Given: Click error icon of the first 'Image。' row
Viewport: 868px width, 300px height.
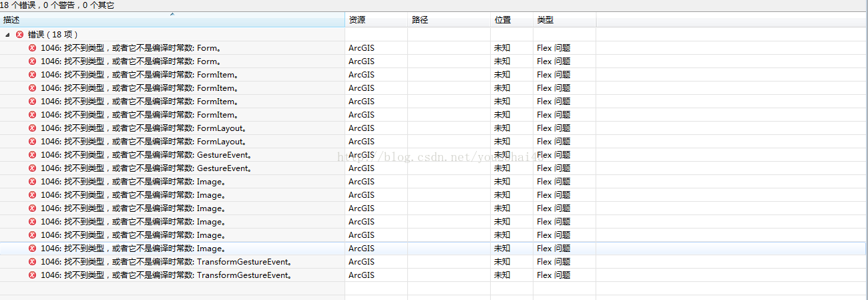Looking at the screenshot, I should point(33,181).
